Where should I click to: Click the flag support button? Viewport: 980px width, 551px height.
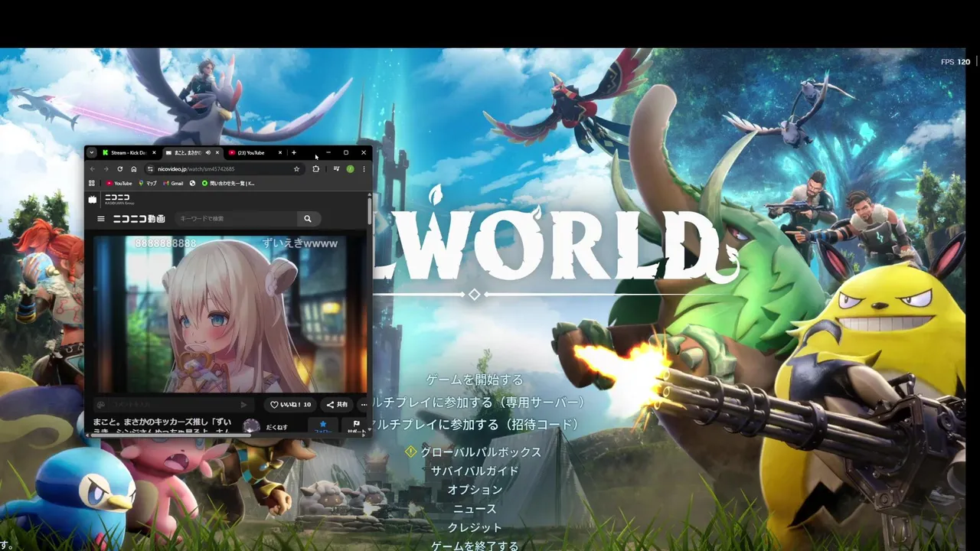click(x=356, y=426)
